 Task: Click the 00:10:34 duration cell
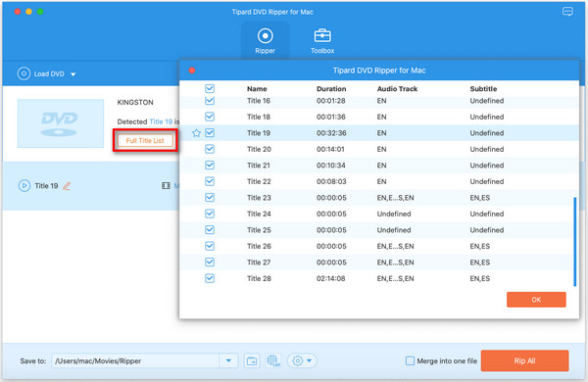pos(331,166)
